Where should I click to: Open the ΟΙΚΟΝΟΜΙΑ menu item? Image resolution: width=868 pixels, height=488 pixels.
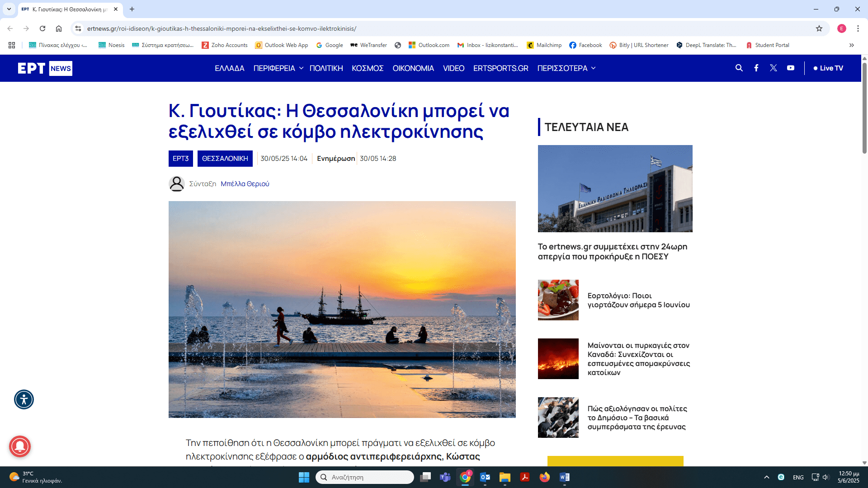pos(413,68)
